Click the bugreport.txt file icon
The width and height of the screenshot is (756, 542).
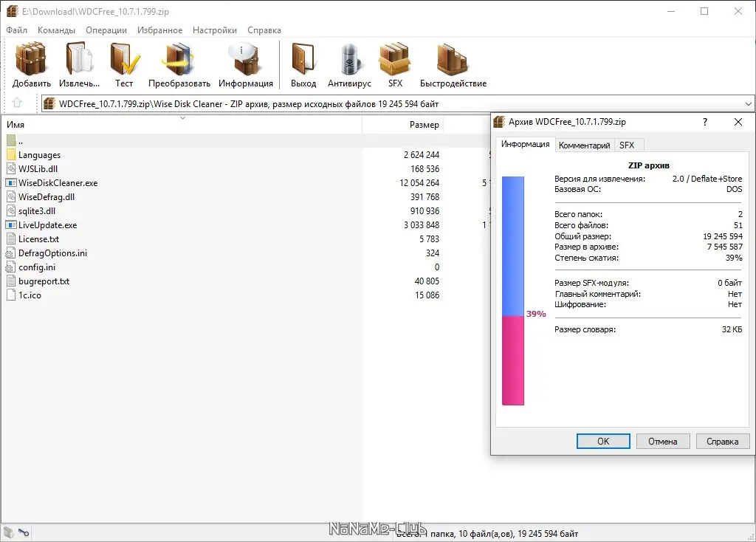point(12,281)
